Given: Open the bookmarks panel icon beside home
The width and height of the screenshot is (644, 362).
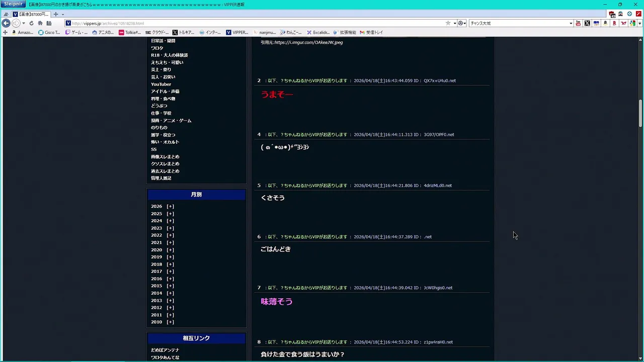Looking at the screenshot, I should coord(49,23).
